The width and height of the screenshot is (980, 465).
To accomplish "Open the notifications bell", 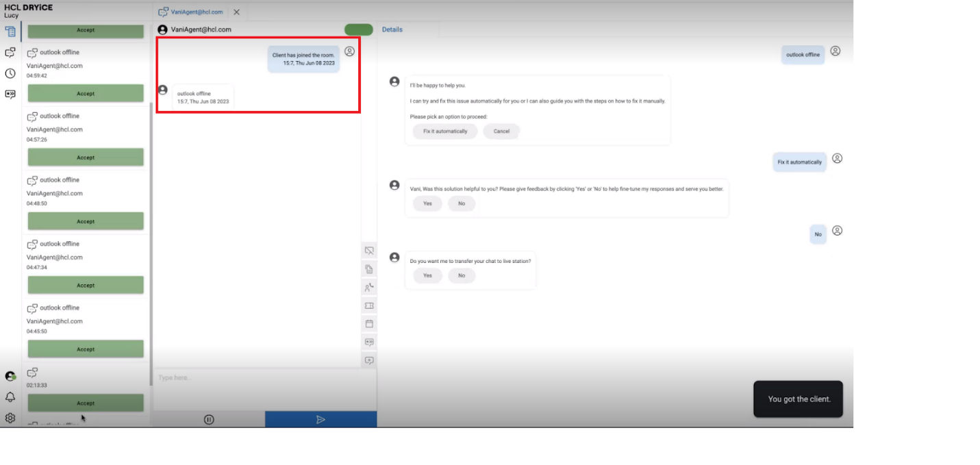I will (10, 397).
